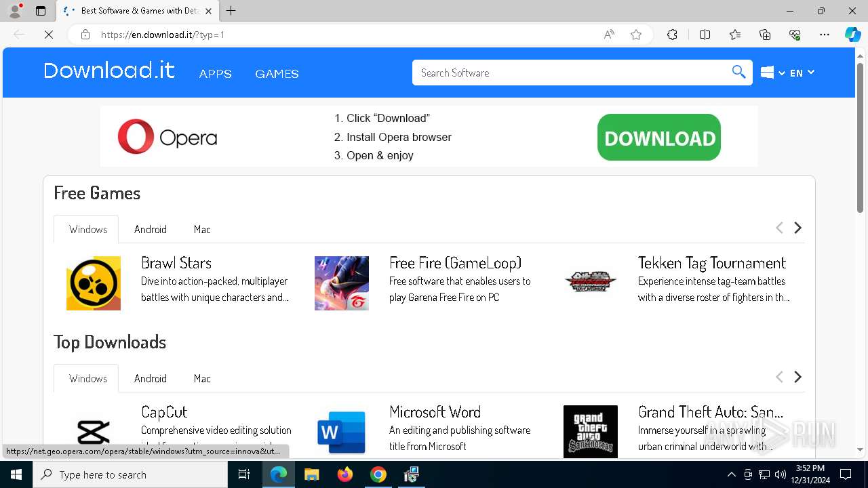This screenshot has width=868, height=488.
Task: Select Android tab under Top Downloads
Action: [151, 378]
